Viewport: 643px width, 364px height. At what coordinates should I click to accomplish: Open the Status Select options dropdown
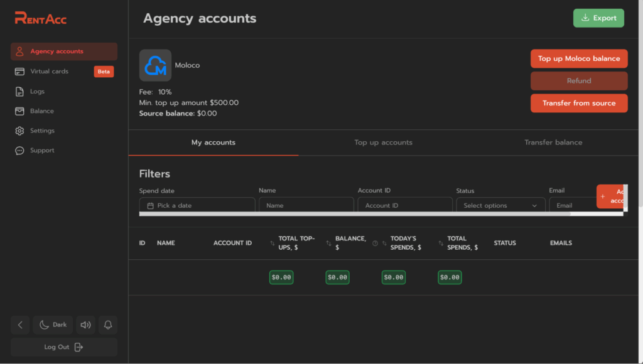500,205
